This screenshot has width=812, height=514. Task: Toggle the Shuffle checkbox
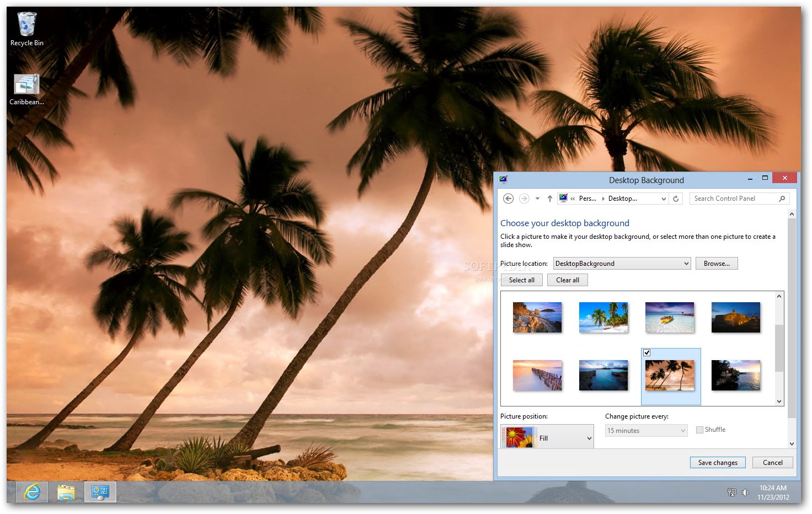[699, 430]
